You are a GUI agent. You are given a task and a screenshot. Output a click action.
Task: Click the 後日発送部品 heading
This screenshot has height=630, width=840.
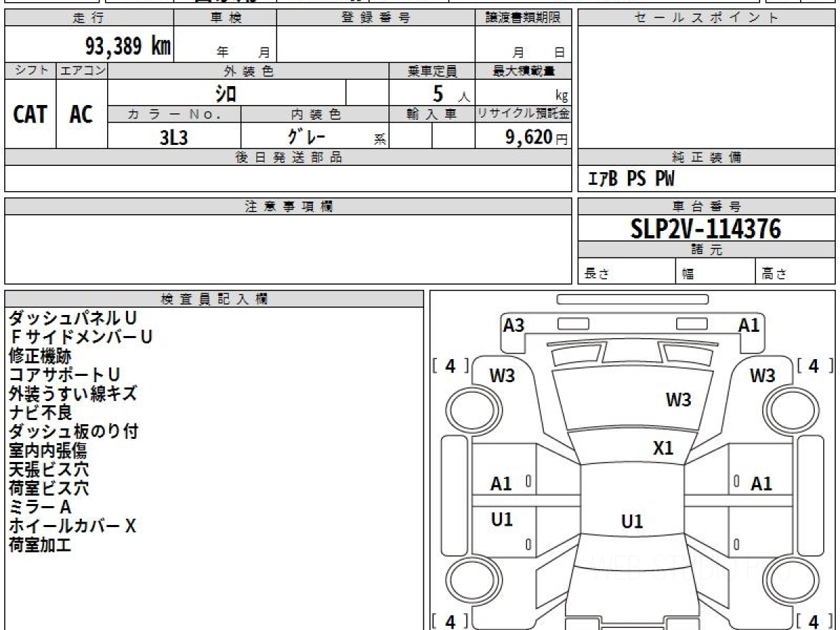[x=288, y=157]
